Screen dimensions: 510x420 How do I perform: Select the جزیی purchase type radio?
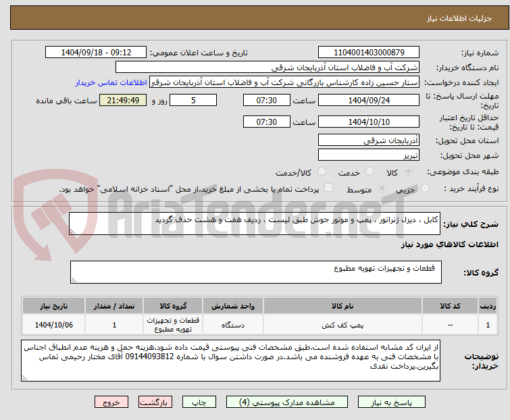pyautogui.click(x=425, y=188)
